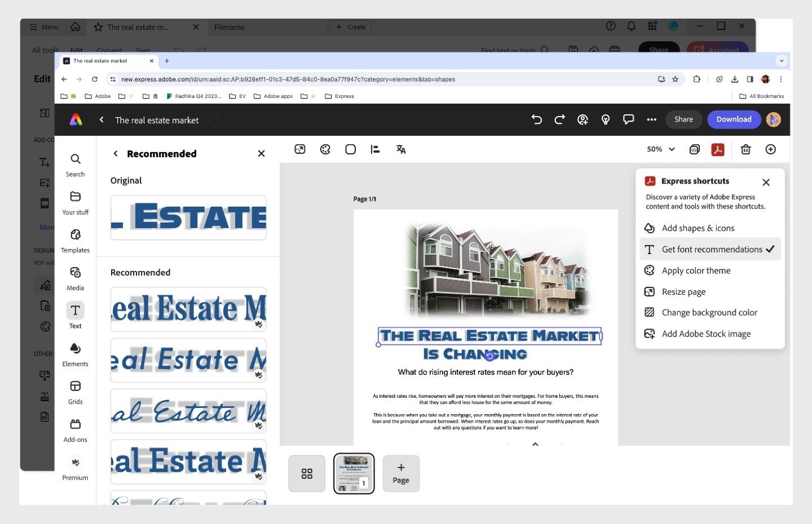Collapse the Recommended panel with the back chevron
812x524 pixels.
tap(116, 153)
